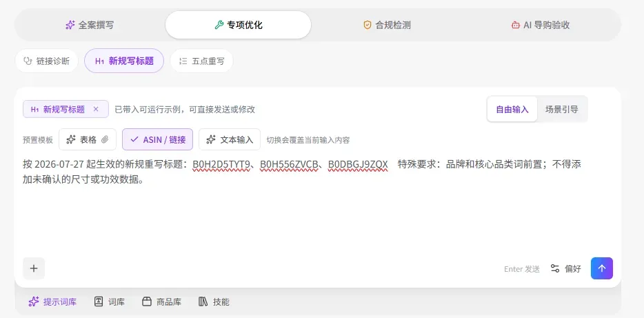
Task: Click inside the prompt text area
Action: [x=317, y=206]
